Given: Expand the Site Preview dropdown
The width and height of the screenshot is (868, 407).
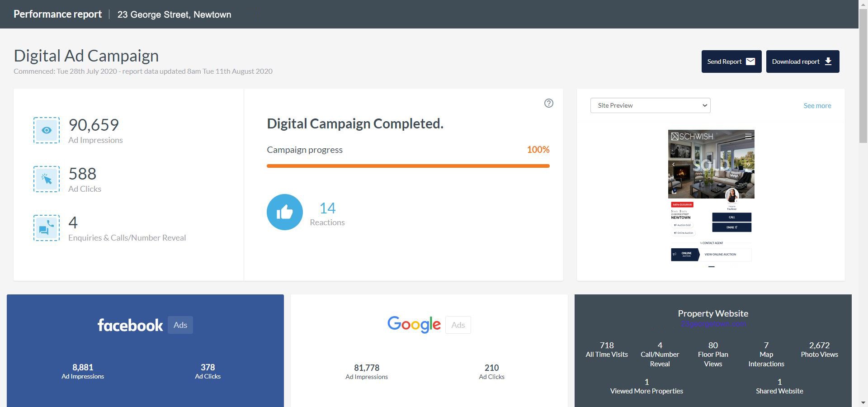Looking at the screenshot, I should point(650,105).
